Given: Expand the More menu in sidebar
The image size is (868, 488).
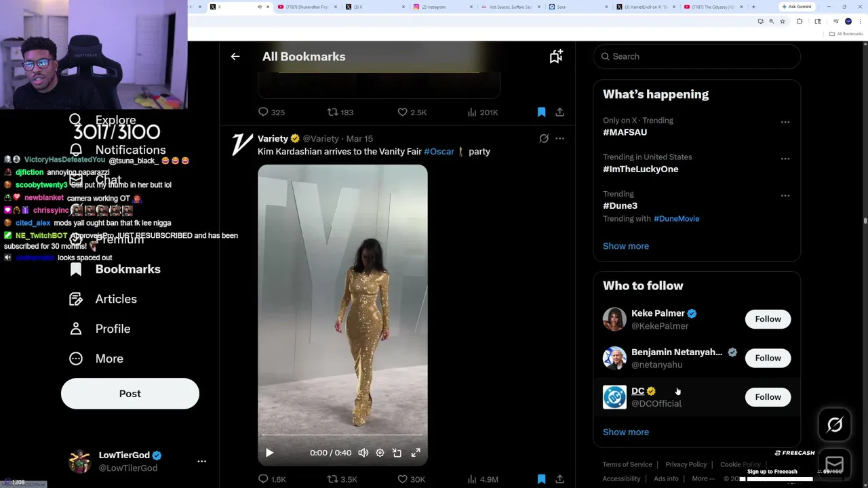Looking at the screenshot, I should (x=96, y=359).
